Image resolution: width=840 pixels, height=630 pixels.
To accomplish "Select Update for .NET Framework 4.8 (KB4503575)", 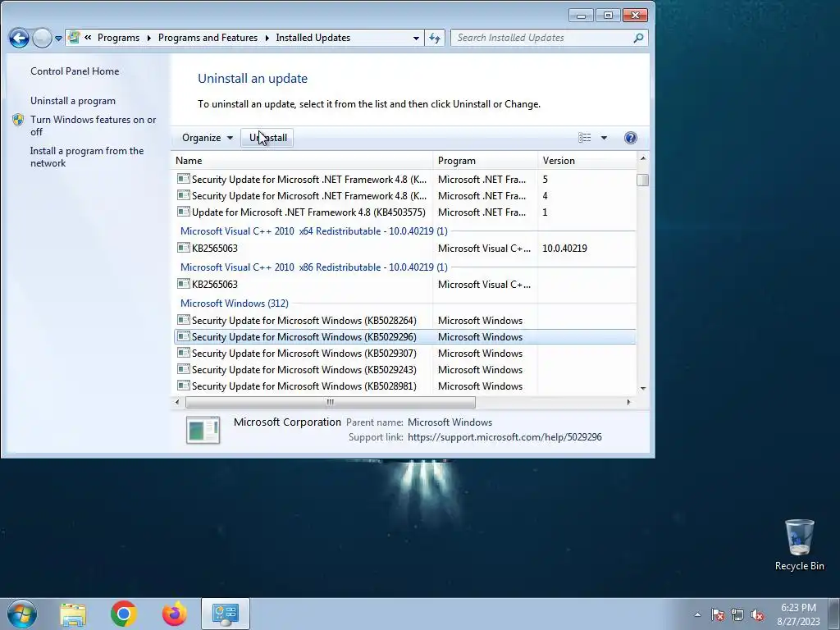I will click(405, 212).
